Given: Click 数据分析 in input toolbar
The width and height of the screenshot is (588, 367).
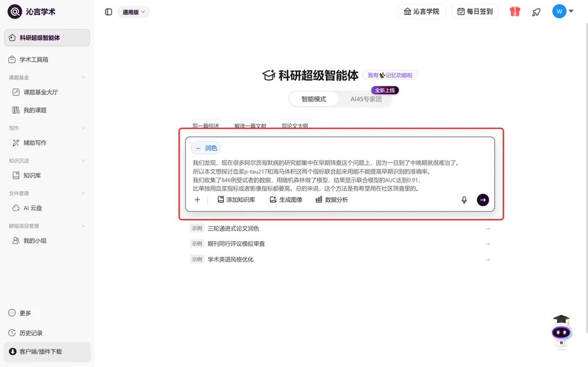Looking at the screenshot, I should tap(331, 200).
